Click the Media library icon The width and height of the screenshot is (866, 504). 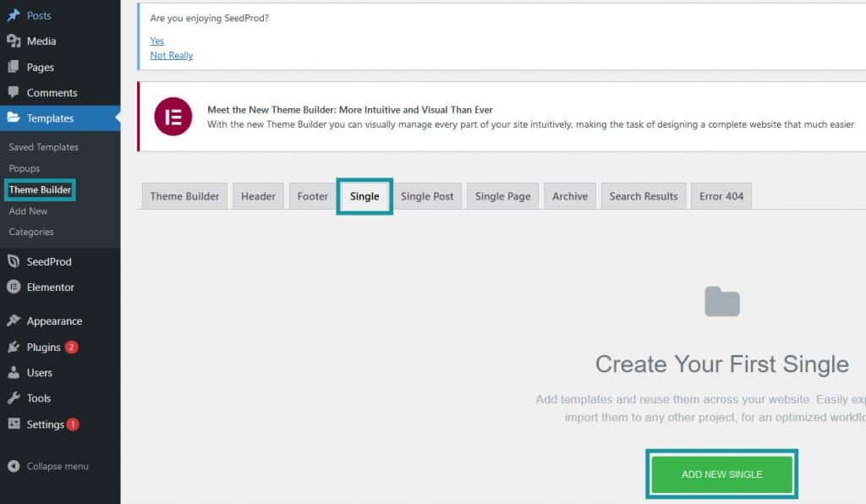click(12, 41)
